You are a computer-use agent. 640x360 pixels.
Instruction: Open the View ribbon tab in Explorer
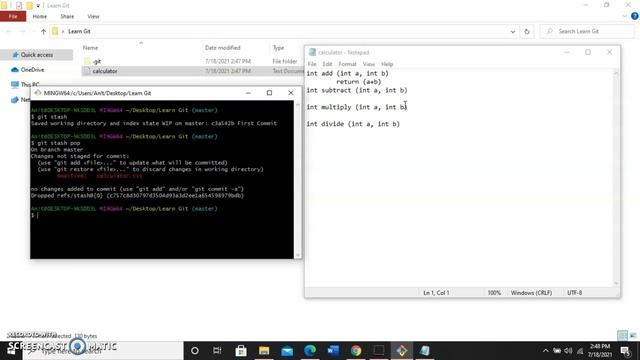(93, 16)
